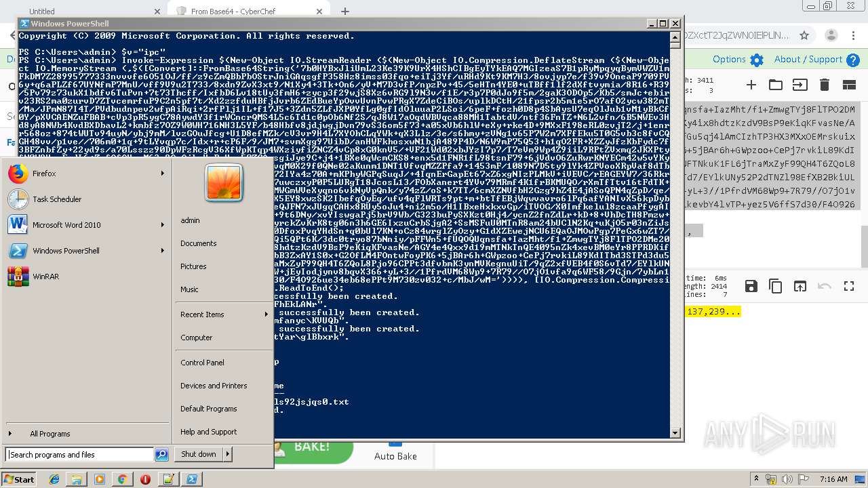This screenshot has width=868, height=488.
Task: Expand Microsoft Word 2010 jump list arrow
Action: 163,225
